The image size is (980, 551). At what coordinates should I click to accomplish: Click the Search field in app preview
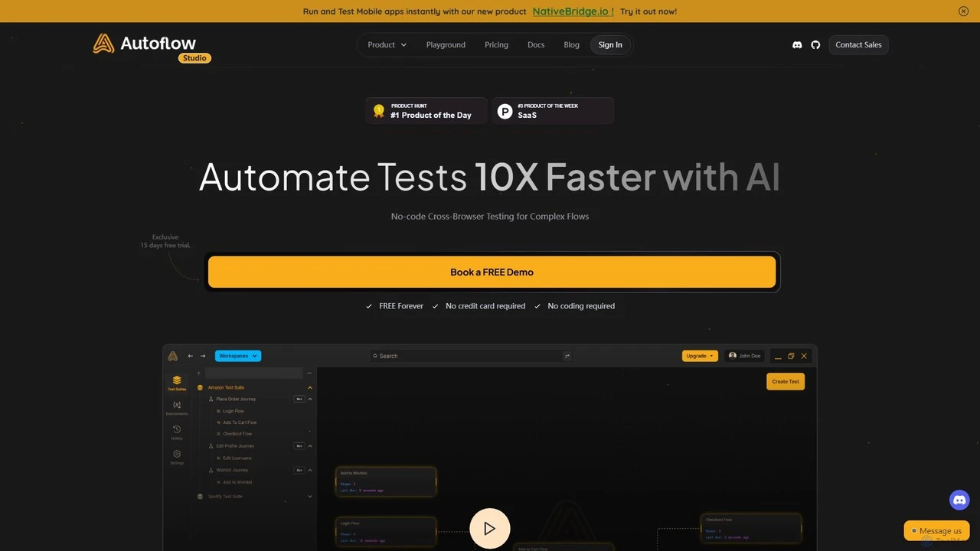pyautogui.click(x=471, y=356)
